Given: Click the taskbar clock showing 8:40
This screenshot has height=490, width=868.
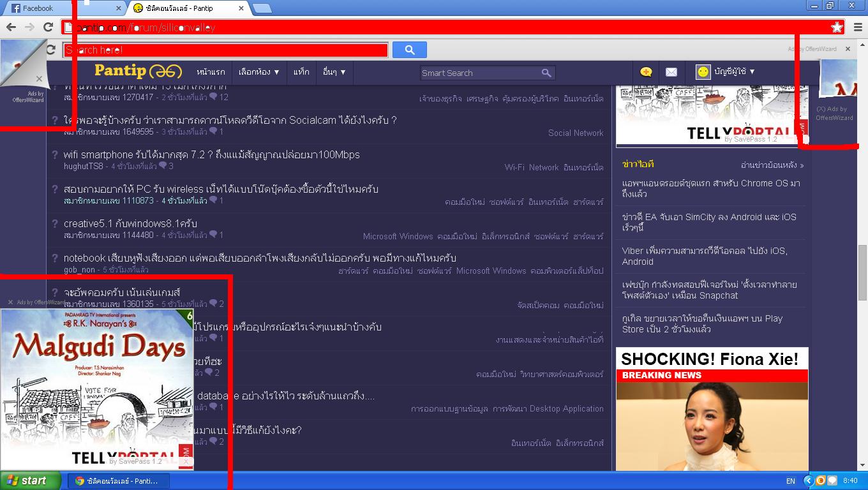Looking at the screenshot, I should [x=850, y=480].
